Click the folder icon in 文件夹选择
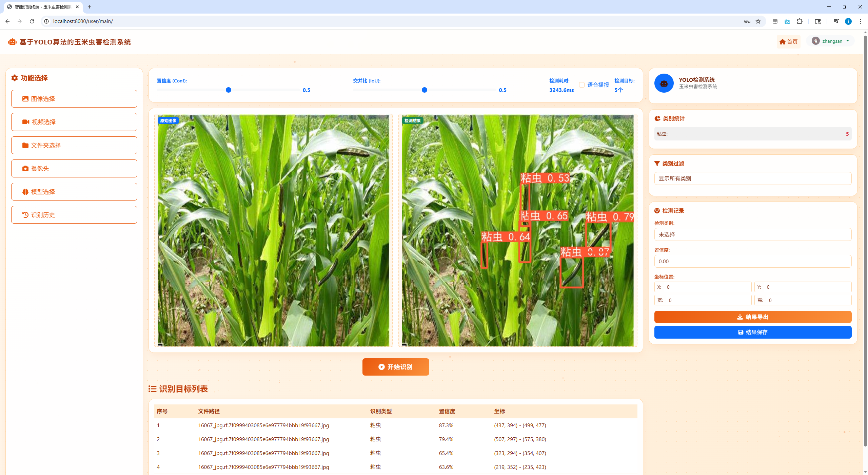The image size is (868, 475). tap(25, 145)
